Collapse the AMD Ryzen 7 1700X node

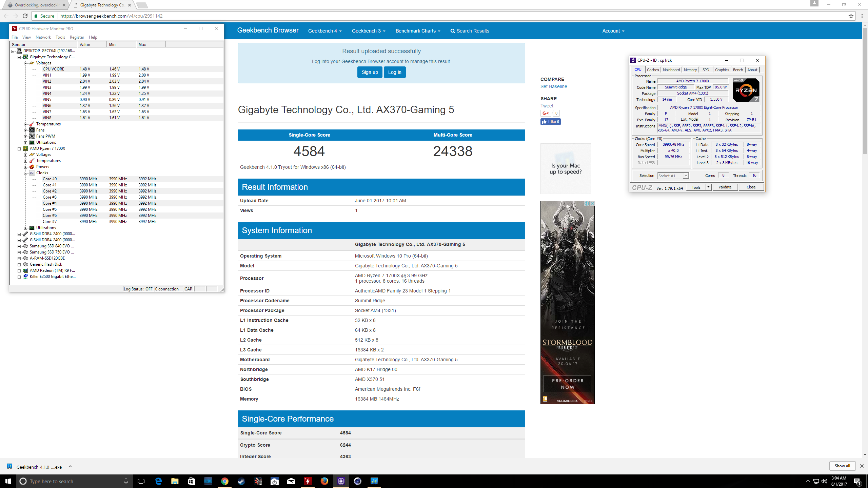coord(19,148)
